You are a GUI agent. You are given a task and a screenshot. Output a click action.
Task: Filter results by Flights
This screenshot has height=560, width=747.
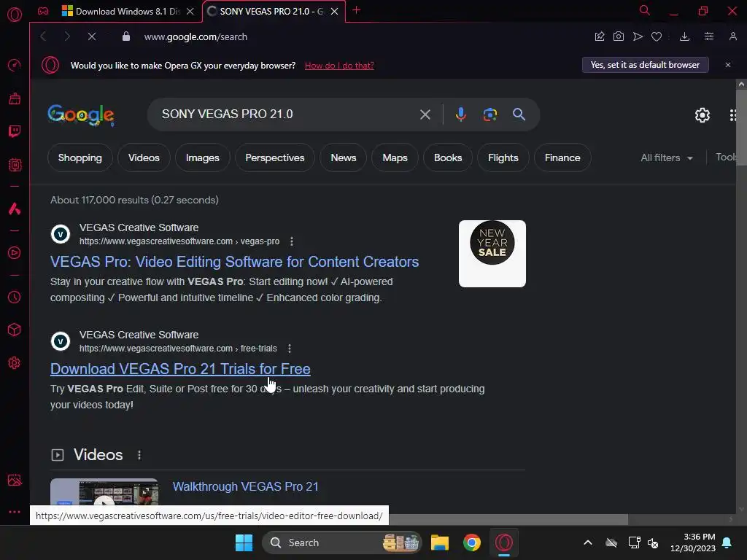click(x=503, y=157)
